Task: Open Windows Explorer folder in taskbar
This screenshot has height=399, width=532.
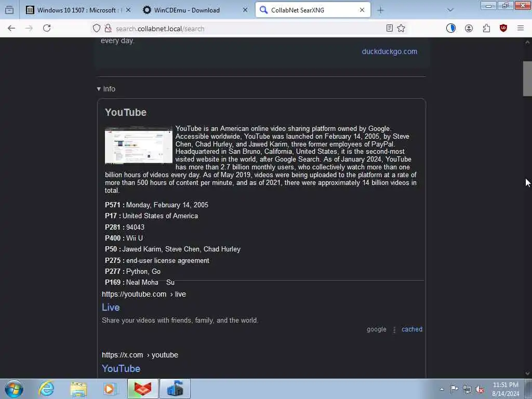Action: (x=79, y=389)
